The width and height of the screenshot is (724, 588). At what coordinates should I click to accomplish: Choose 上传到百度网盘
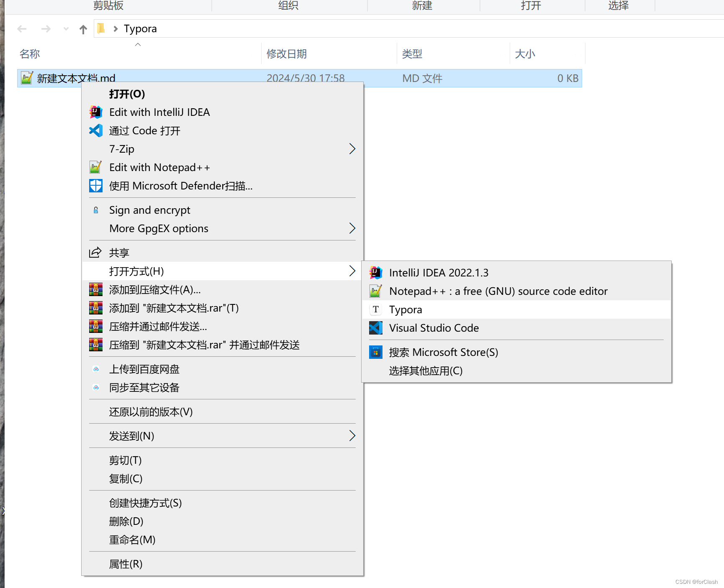tap(223, 369)
